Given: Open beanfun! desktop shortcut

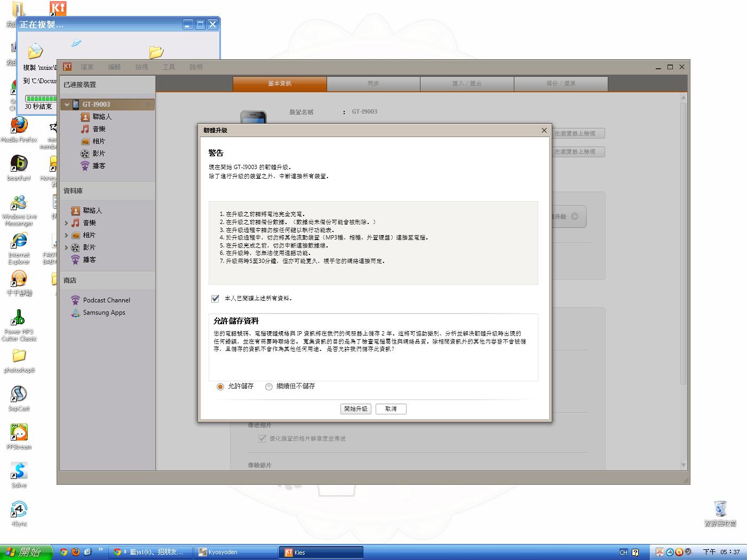Looking at the screenshot, I should [x=19, y=168].
